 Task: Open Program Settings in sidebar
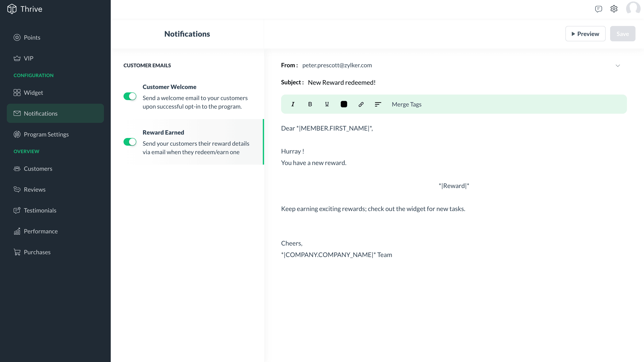[x=46, y=134]
